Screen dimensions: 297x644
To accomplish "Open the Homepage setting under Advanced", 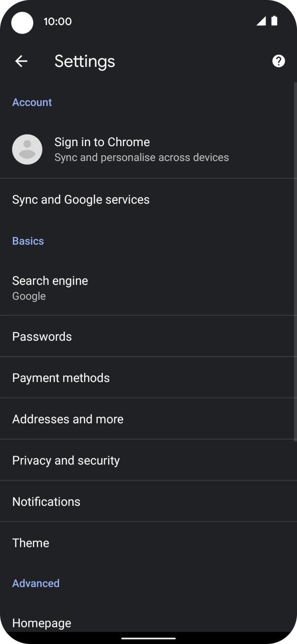I will [41, 622].
